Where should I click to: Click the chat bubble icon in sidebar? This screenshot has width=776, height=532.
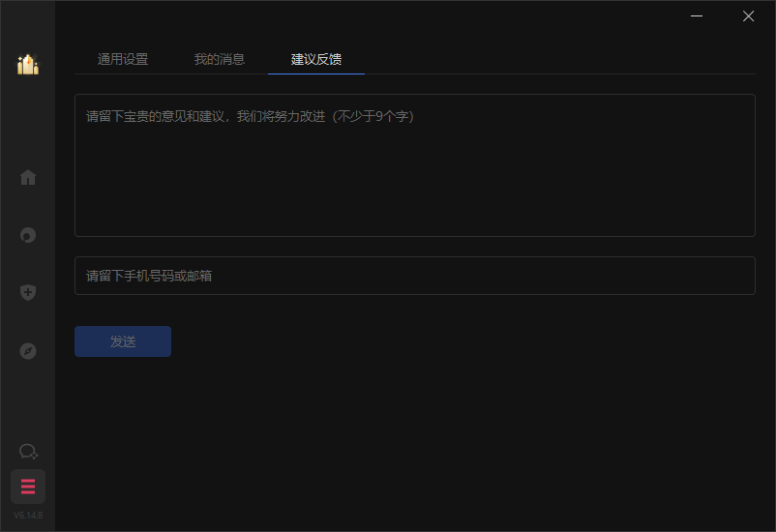28,452
